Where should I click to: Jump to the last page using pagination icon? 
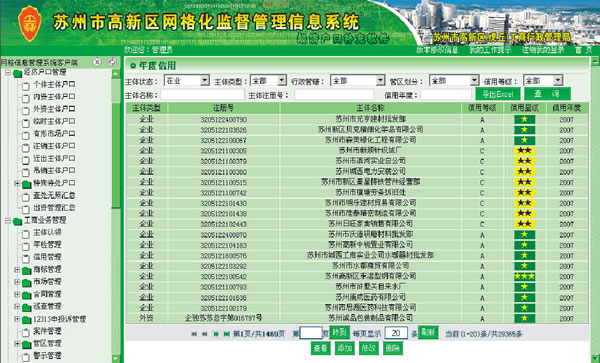227,334
